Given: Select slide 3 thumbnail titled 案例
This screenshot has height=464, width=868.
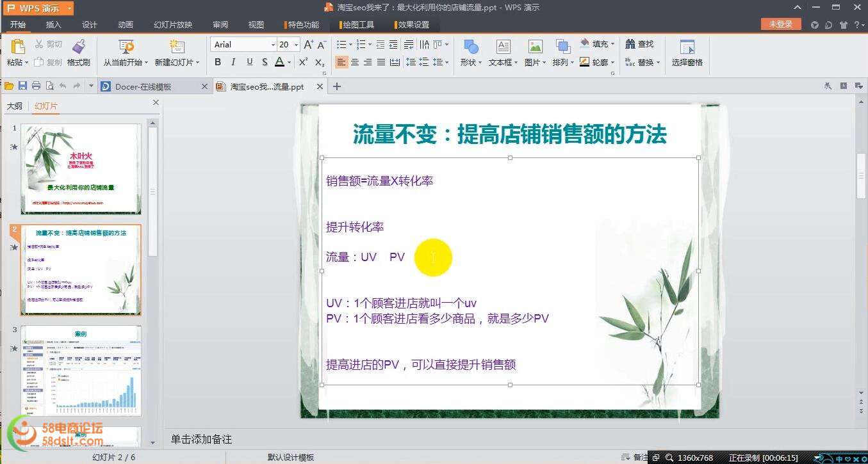Looking at the screenshot, I should 81,371.
